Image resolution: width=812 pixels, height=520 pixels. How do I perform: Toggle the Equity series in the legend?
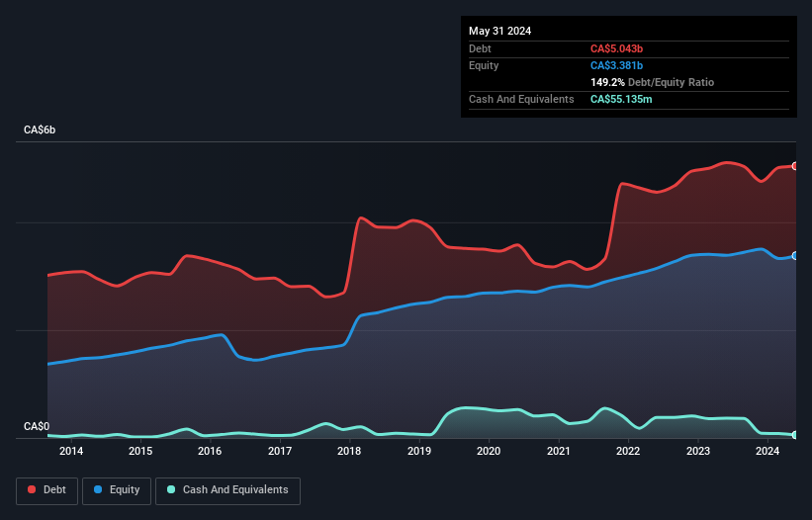[117, 490]
